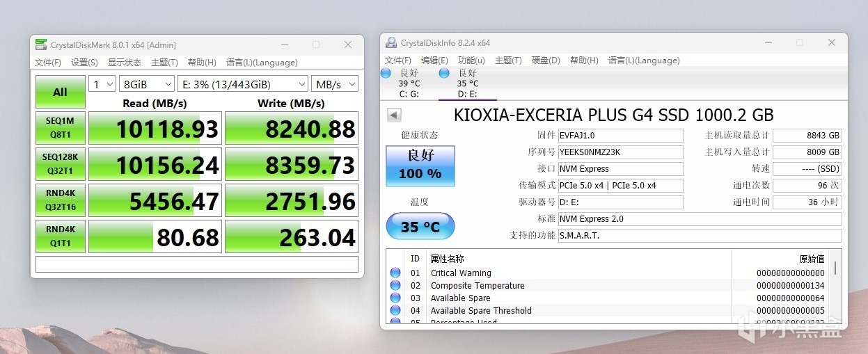Click the blue dot for Critical Warning

[395, 273]
